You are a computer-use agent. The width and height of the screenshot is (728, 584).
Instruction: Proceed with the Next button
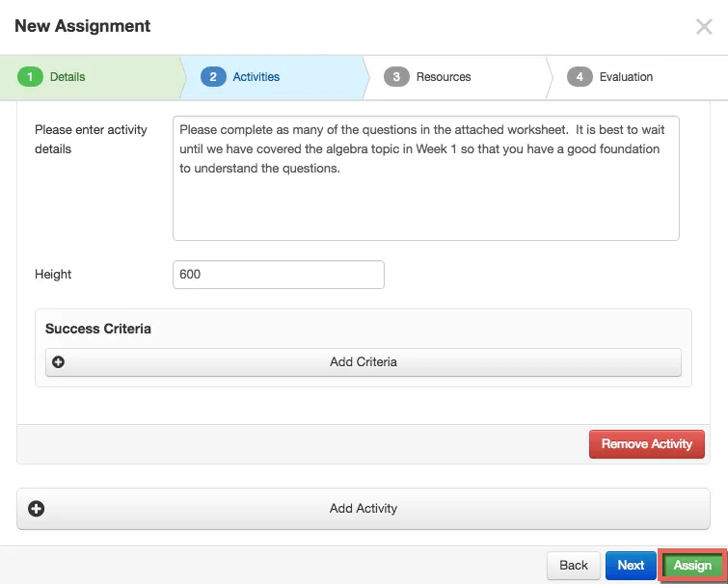(x=631, y=566)
